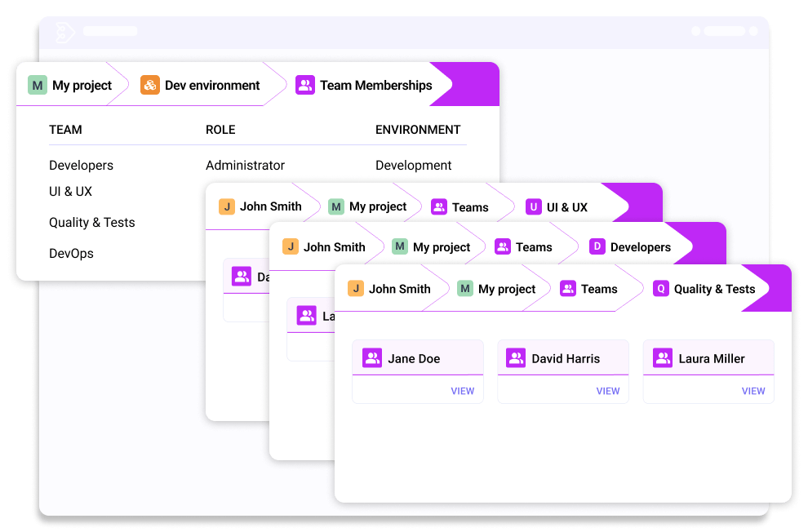Sort by the TEAM column header

pos(65,130)
